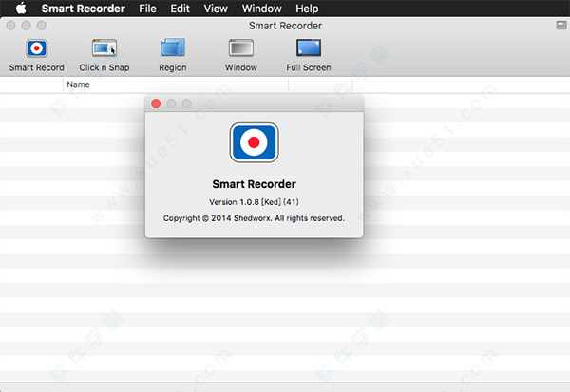Open the Window menu in the menu bar

(x=262, y=8)
